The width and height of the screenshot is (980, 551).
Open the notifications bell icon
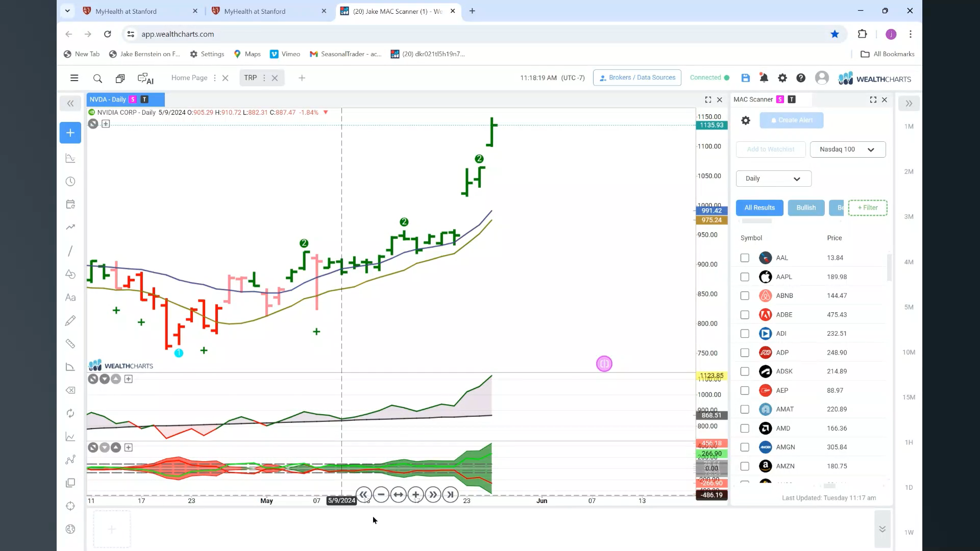pos(764,78)
